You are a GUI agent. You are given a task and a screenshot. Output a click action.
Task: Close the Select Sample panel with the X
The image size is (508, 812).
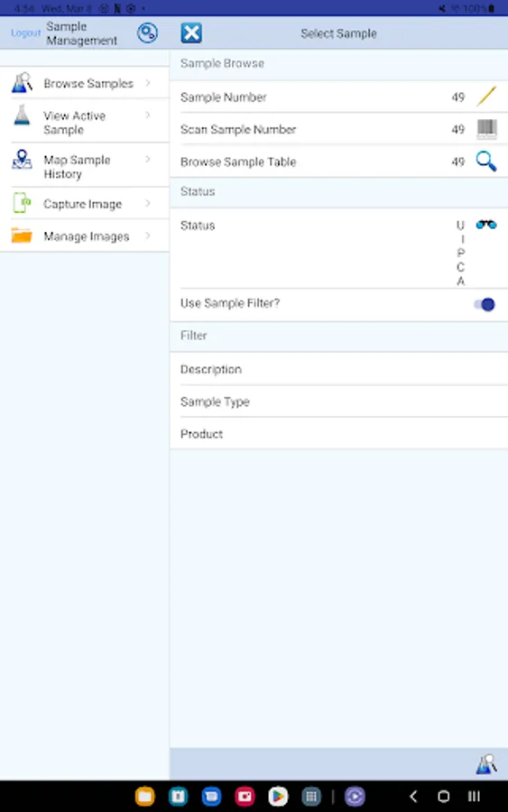click(x=191, y=33)
